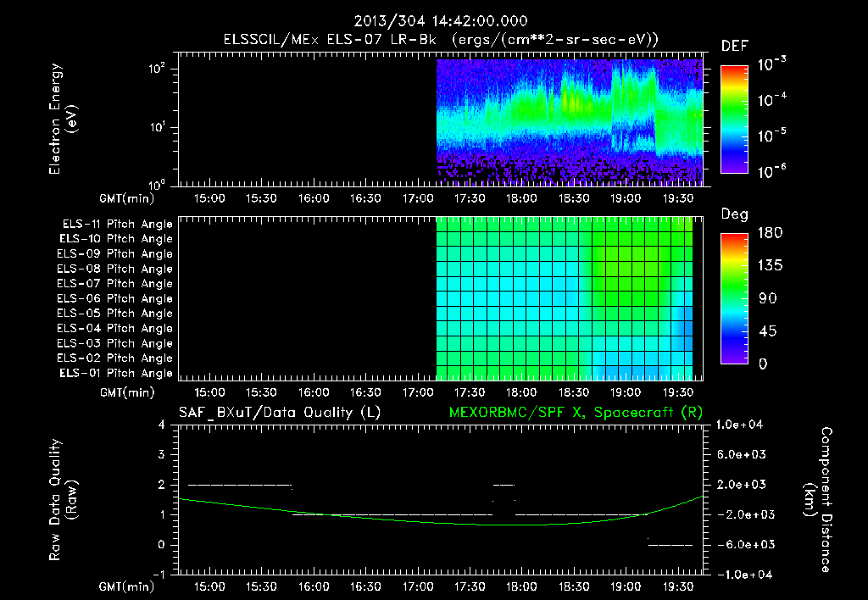Viewport: 868px width, 600px height.
Task: Click the GMT(min) label under the data quality plot
Action: pyautogui.click(x=126, y=587)
